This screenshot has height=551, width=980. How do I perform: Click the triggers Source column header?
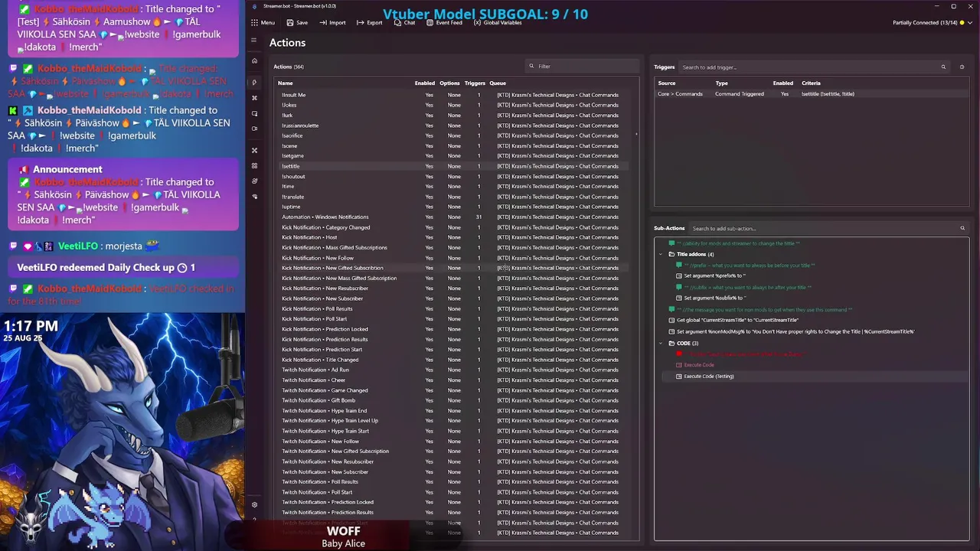tap(667, 83)
